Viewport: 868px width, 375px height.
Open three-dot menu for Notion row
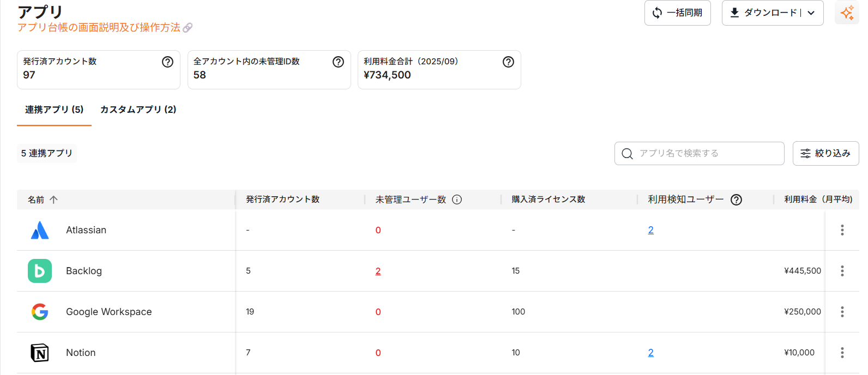click(842, 353)
